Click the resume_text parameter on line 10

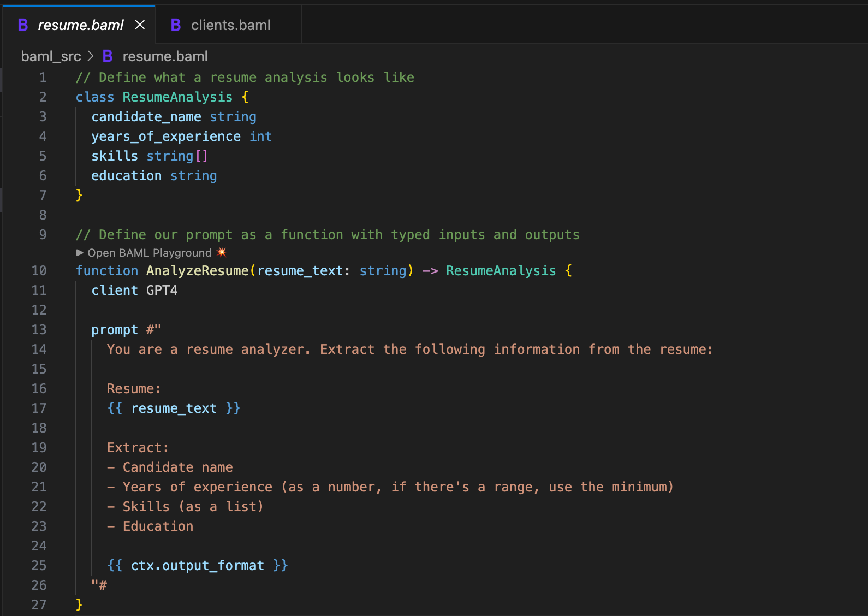tap(300, 271)
